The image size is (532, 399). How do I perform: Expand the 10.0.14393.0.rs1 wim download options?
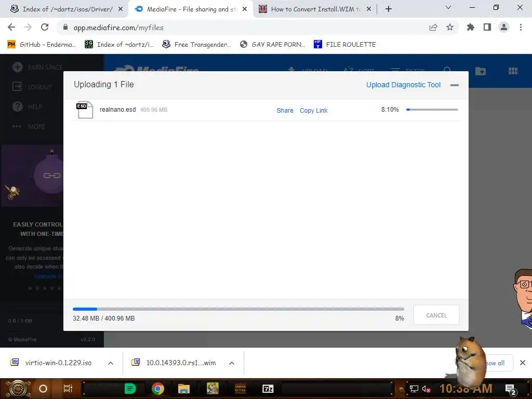tap(232, 363)
